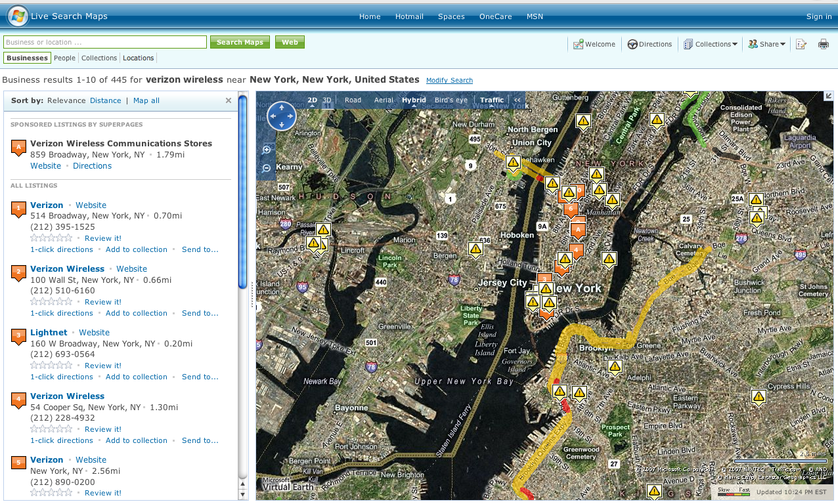Collapse the map view toolbar with the double chevron
Viewport: 838px width, 504px height.
coord(518,100)
